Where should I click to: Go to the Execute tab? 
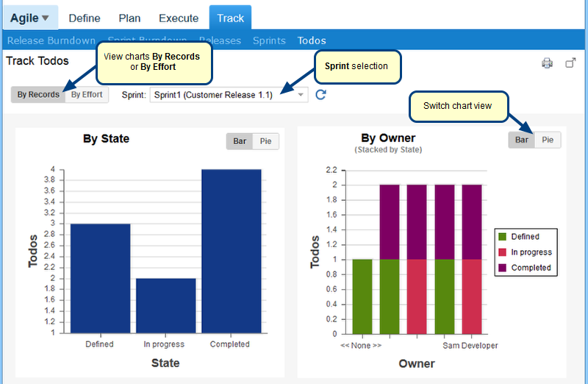[x=179, y=18]
